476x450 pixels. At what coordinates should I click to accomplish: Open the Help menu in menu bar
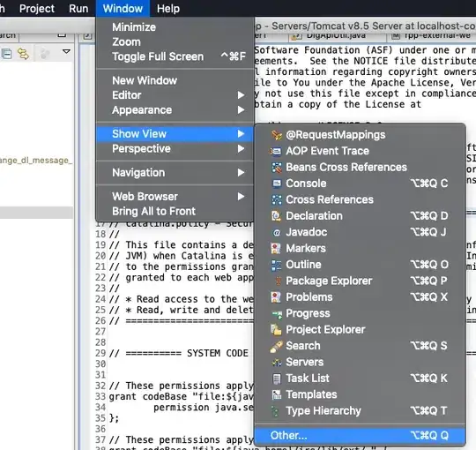pyautogui.click(x=168, y=9)
